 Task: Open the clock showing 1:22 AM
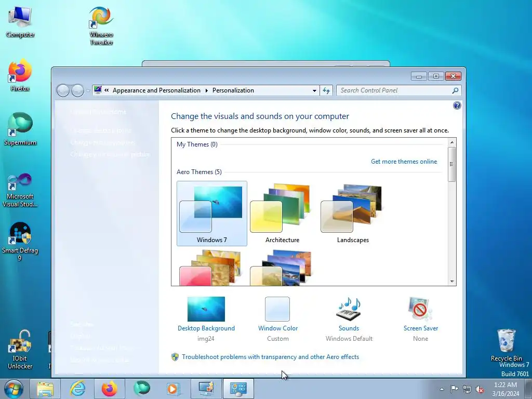[x=506, y=389]
